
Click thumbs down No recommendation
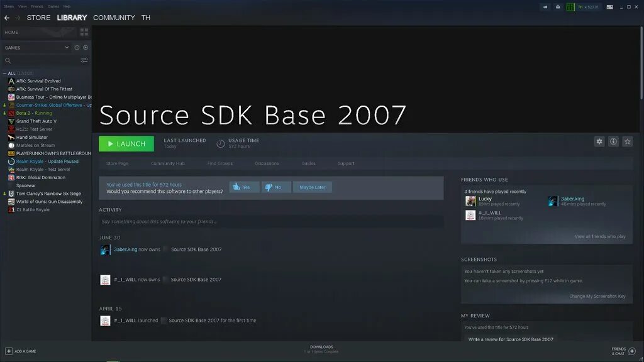276,187
